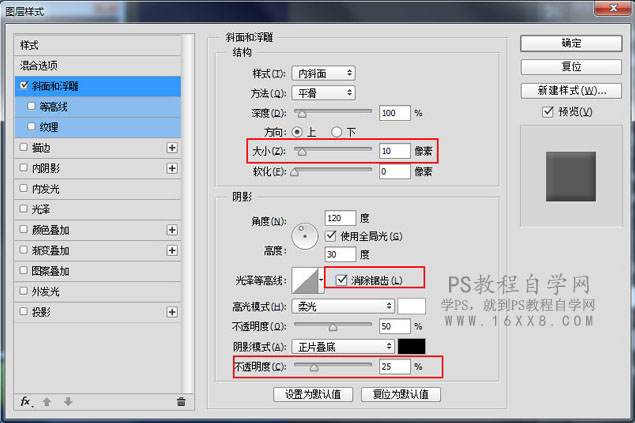Click the 大小 slider thumb
Viewport: 635px width, 423px height.
302,152
